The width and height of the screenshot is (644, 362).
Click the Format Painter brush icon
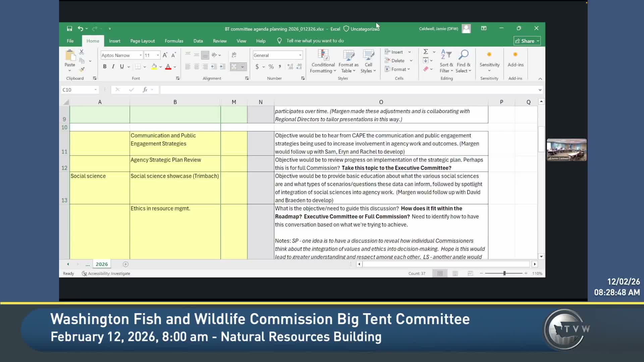click(x=82, y=69)
